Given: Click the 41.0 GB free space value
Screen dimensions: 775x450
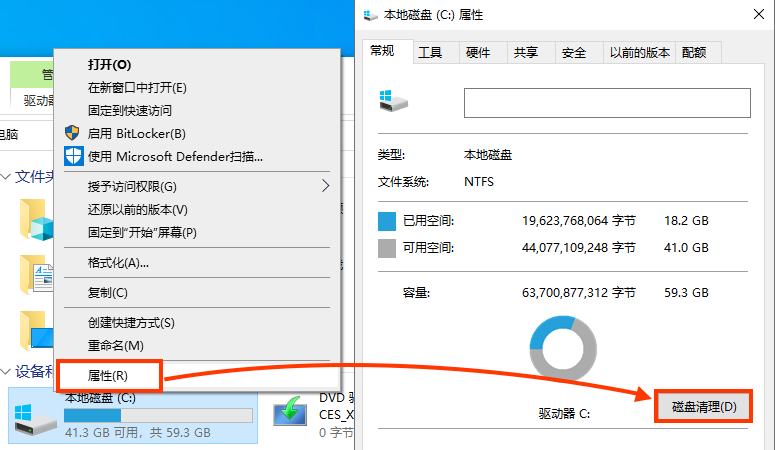Looking at the screenshot, I should [x=687, y=248].
